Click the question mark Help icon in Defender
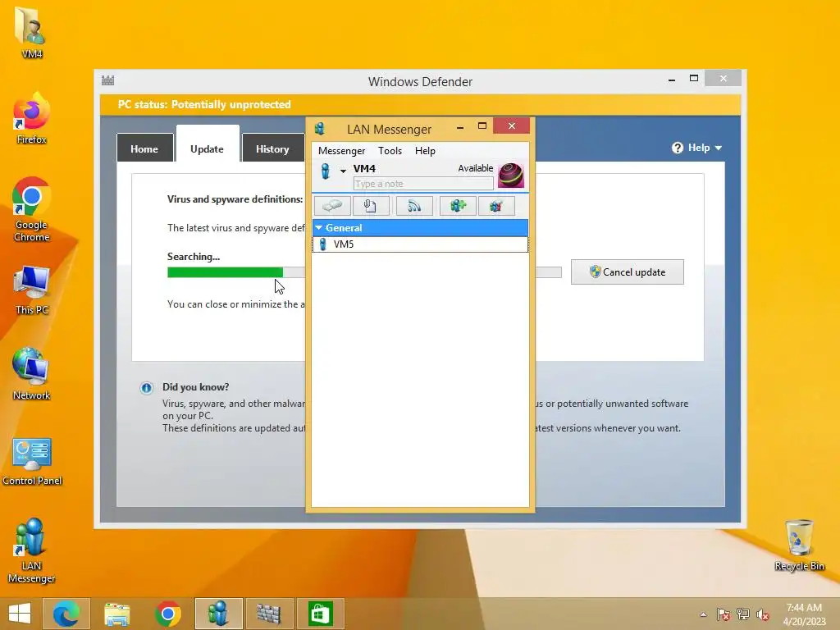 pyautogui.click(x=677, y=148)
